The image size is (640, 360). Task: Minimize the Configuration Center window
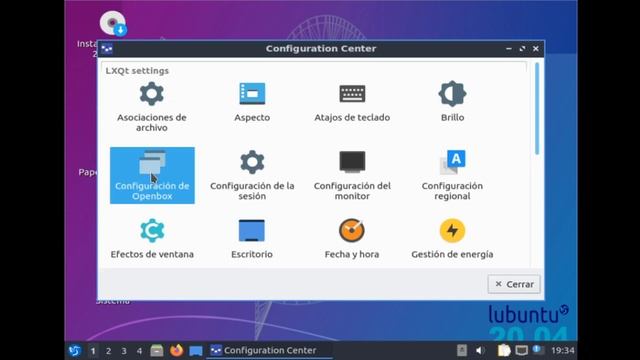tap(509, 49)
